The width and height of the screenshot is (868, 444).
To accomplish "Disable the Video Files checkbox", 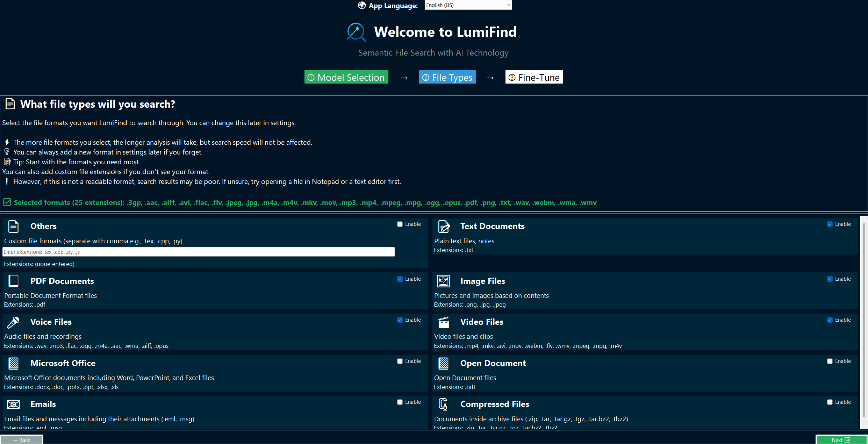I will click(830, 320).
